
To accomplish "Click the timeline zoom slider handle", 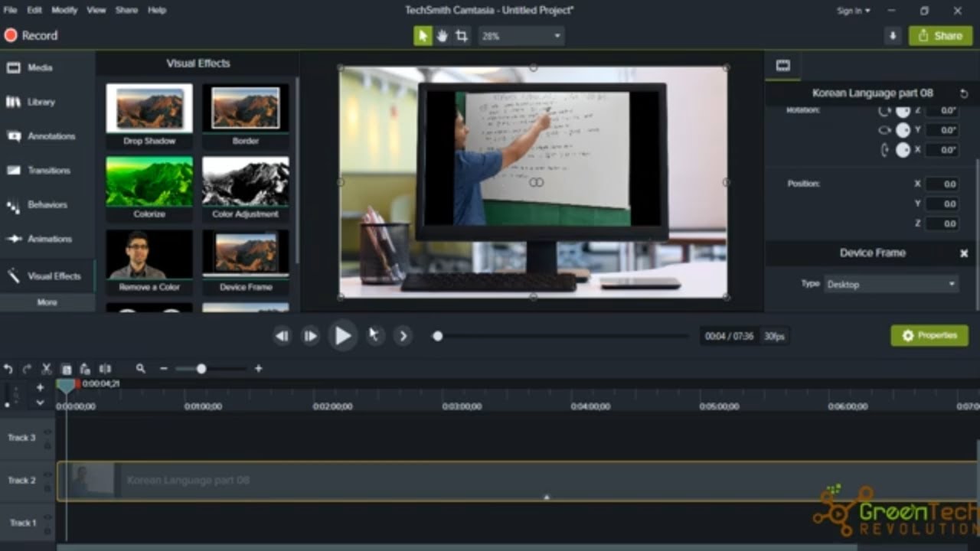I will click(x=201, y=369).
